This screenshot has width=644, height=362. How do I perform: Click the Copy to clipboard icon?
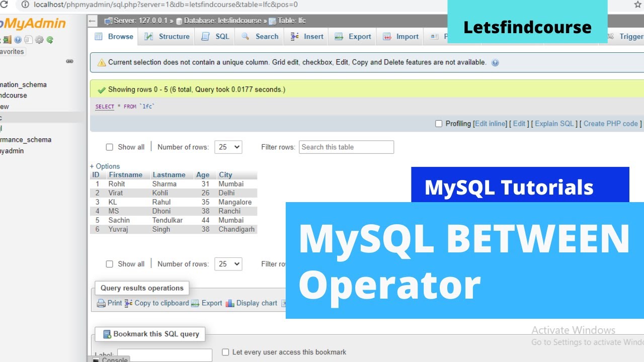tap(128, 303)
